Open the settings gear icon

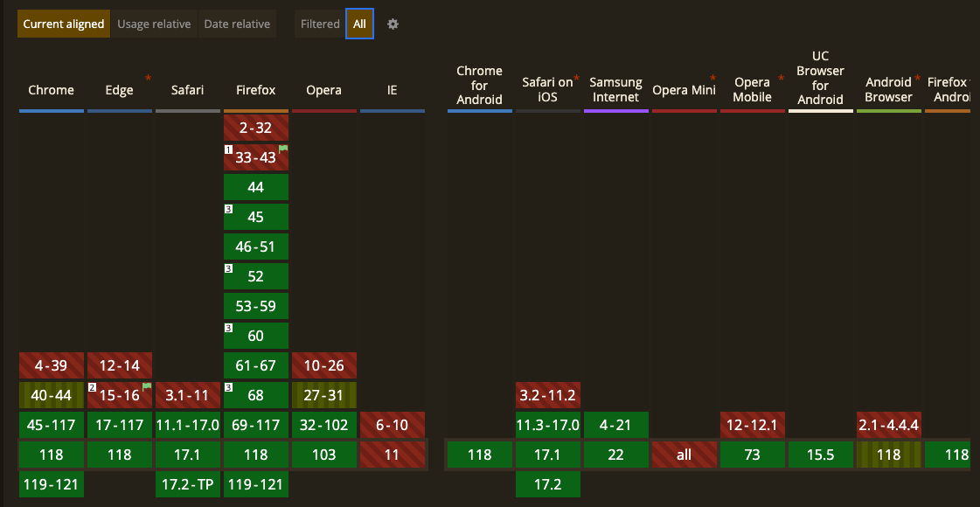(393, 24)
